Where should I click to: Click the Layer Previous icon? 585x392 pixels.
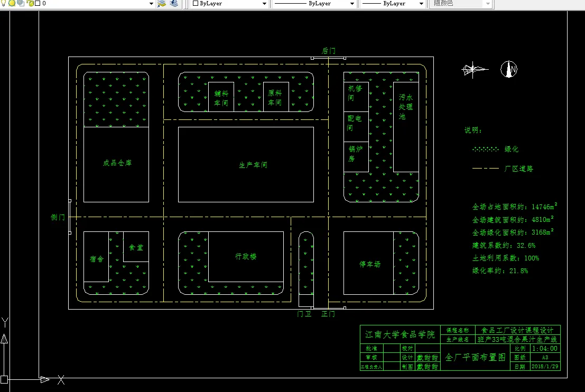[x=174, y=3]
